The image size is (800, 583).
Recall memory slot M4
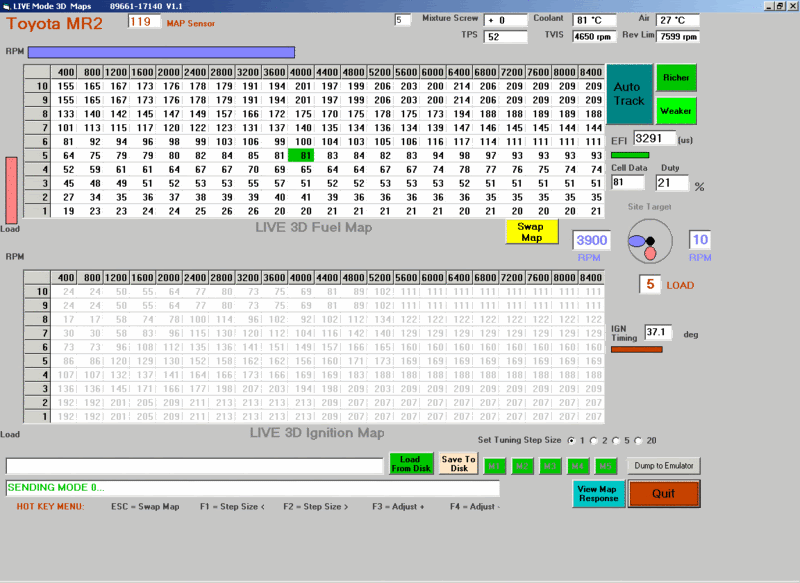(578, 466)
